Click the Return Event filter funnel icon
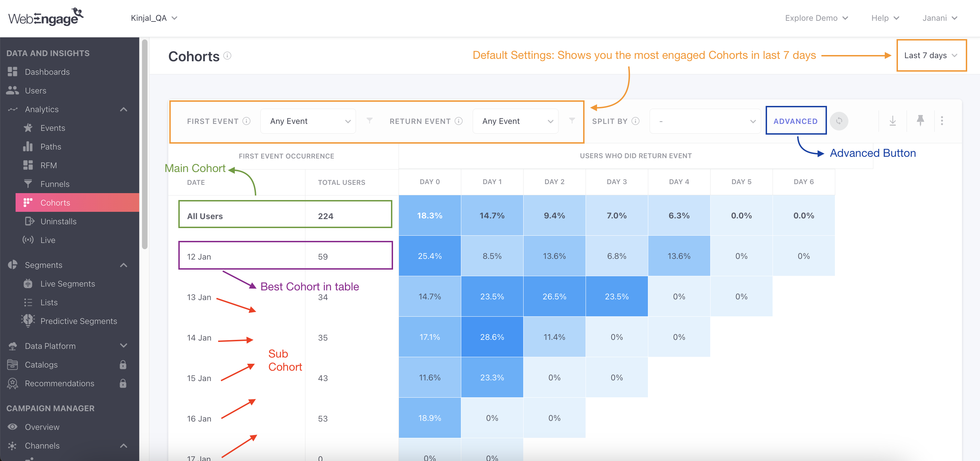This screenshot has width=980, height=461. click(572, 120)
